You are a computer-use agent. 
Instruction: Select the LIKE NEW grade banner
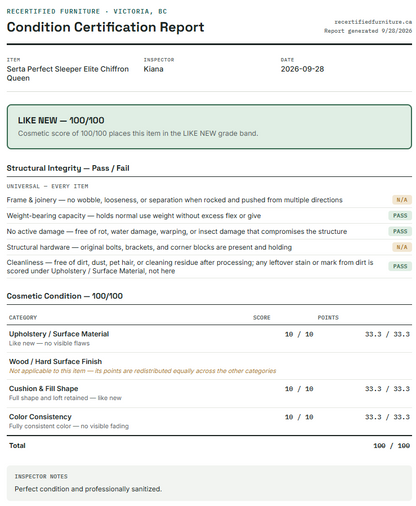(209, 127)
